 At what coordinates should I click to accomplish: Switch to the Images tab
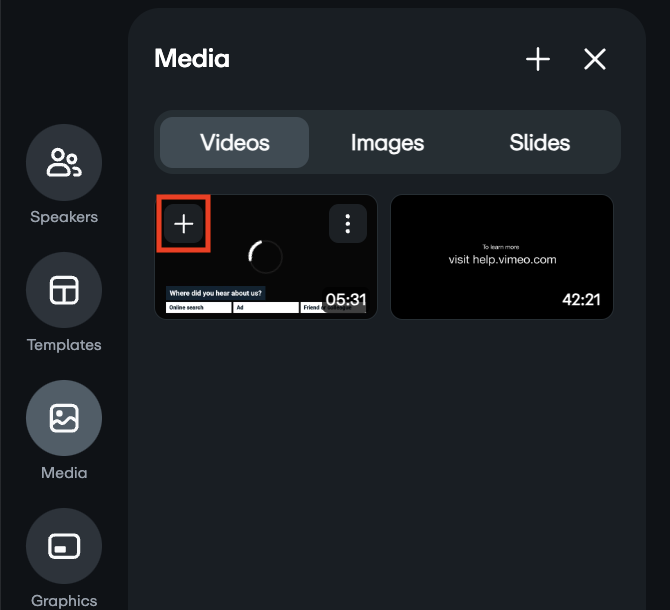pos(388,143)
